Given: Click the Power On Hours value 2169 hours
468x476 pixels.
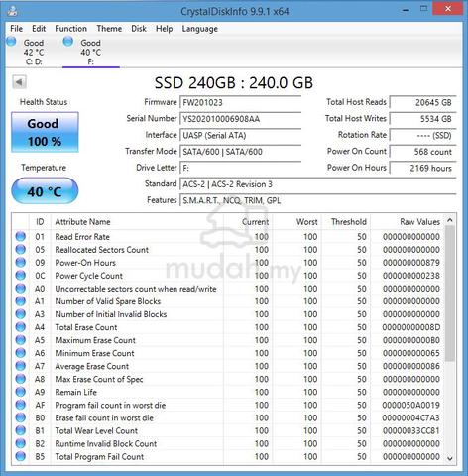Looking at the screenshot, I should (x=423, y=168).
